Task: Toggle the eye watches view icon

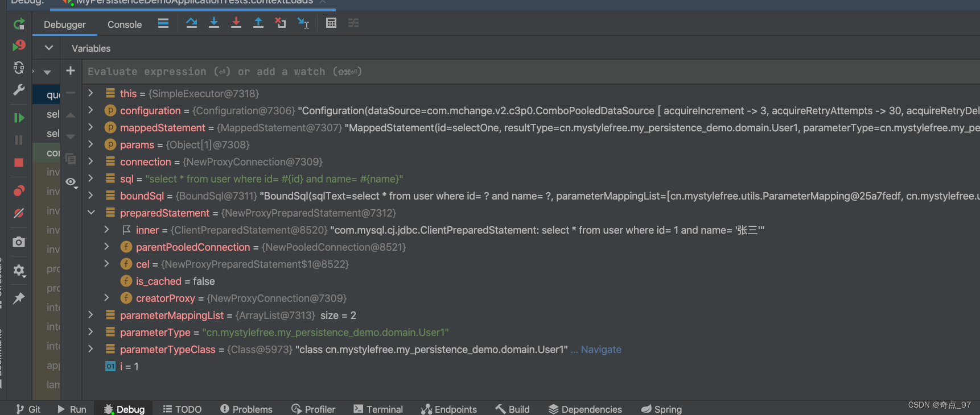Action: 71,182
